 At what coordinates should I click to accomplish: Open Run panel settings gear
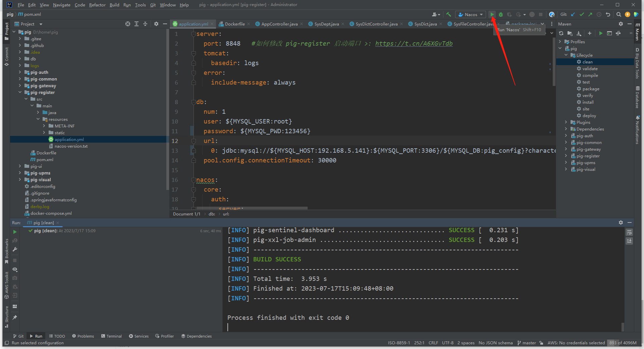point(621,222)
